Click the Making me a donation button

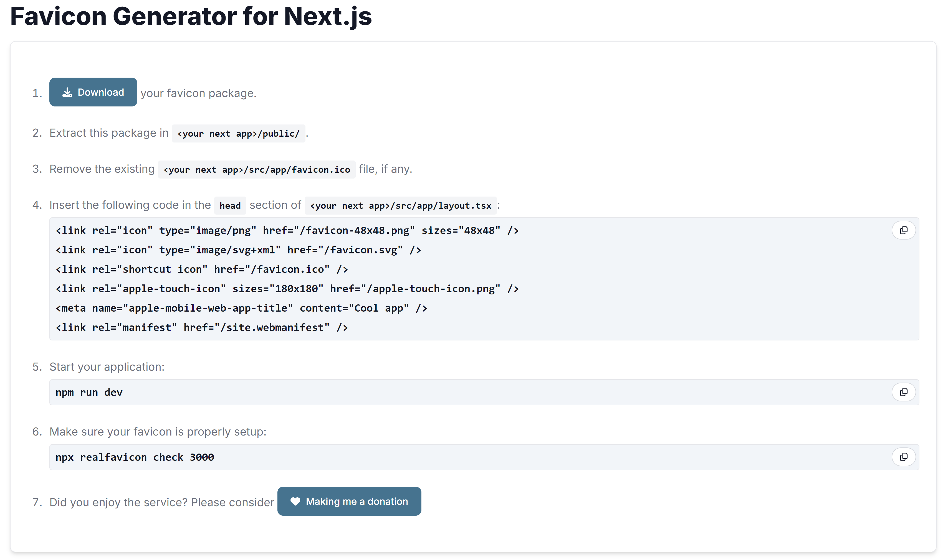pyautogui.click(x=349, y=501)
